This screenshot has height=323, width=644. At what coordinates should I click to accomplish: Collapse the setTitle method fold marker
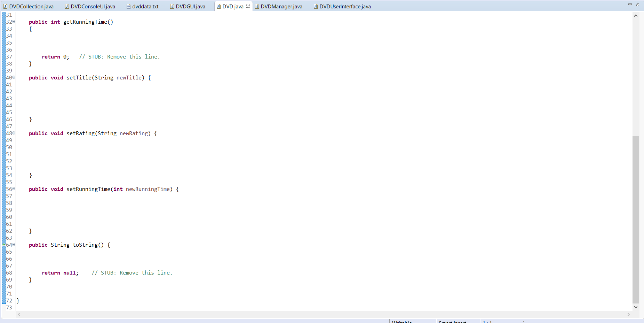point(14,77)
